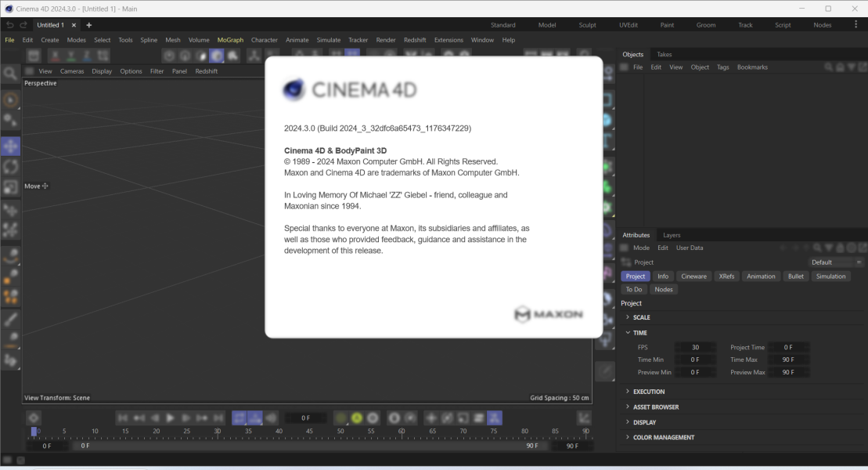Select the To Do button

(x=634, y=289)
